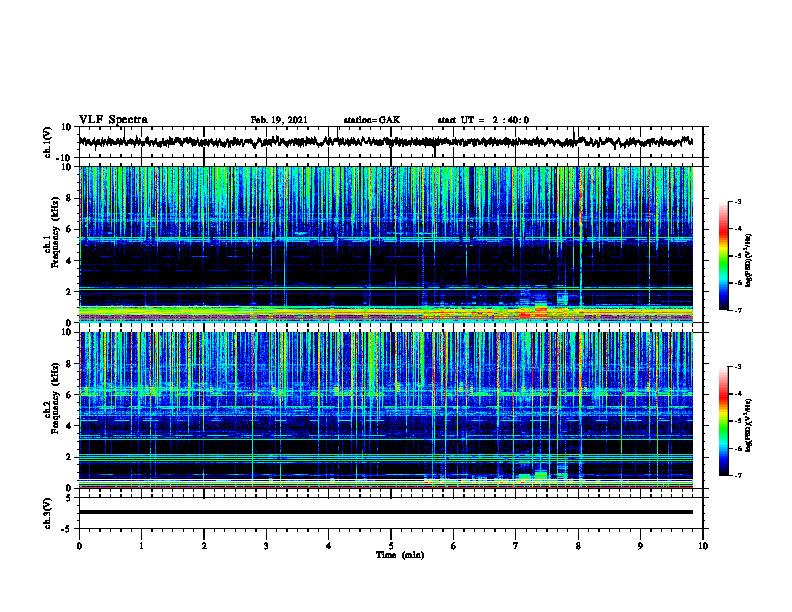Click time axis tick label "9"
This screenshot has height=612, width=792.
(640, 546)
